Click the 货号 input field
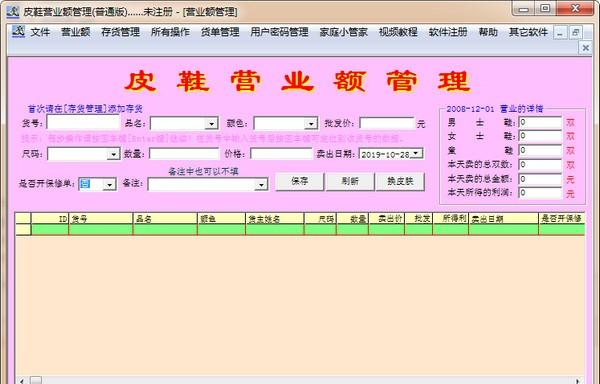Screen dimensions: 600x384 click(x=83, y=123)
